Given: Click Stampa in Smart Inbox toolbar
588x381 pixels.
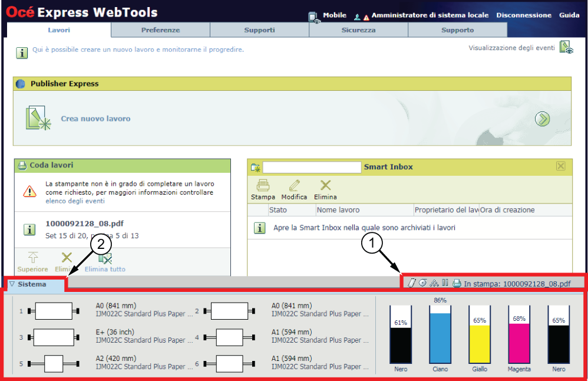Looking at the screenshot, I should pyautogui.click(x=263, y=190).
